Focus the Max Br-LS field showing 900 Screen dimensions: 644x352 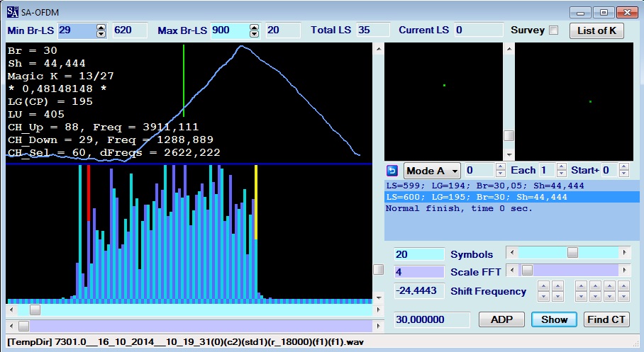[230, 30]
